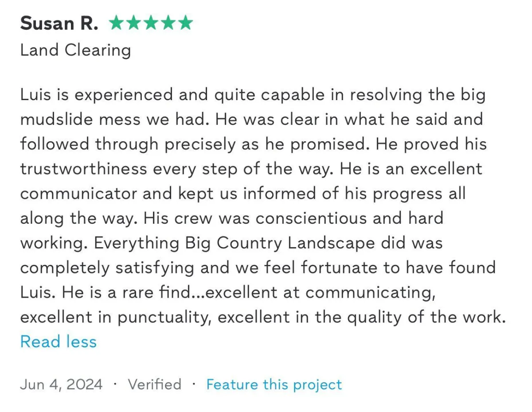Open the Feature this project link
Viewport: 532px width, 412px height.
[x=274, y=384]
